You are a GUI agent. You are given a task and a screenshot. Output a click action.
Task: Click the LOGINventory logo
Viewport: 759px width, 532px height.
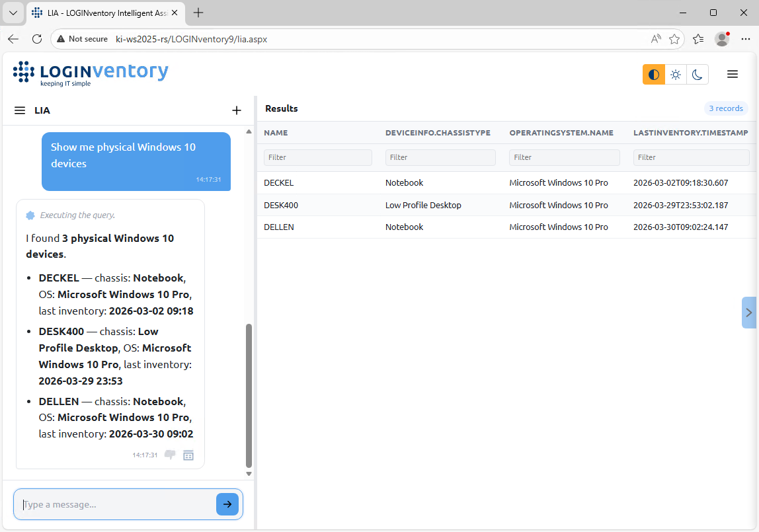pyautogui.click(x=91, y=73)
